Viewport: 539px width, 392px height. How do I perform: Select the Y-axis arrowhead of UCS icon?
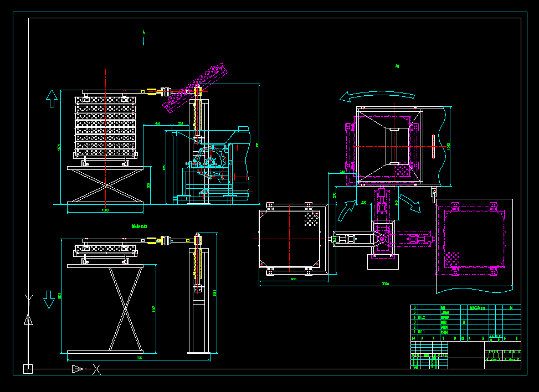click(28, 320)
